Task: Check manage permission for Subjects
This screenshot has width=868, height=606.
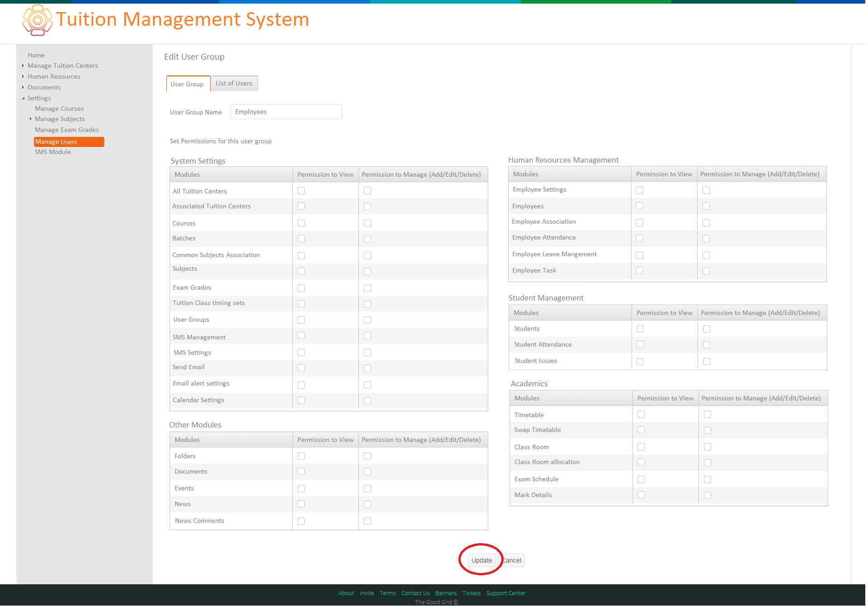Action: [x=368, y=272]
